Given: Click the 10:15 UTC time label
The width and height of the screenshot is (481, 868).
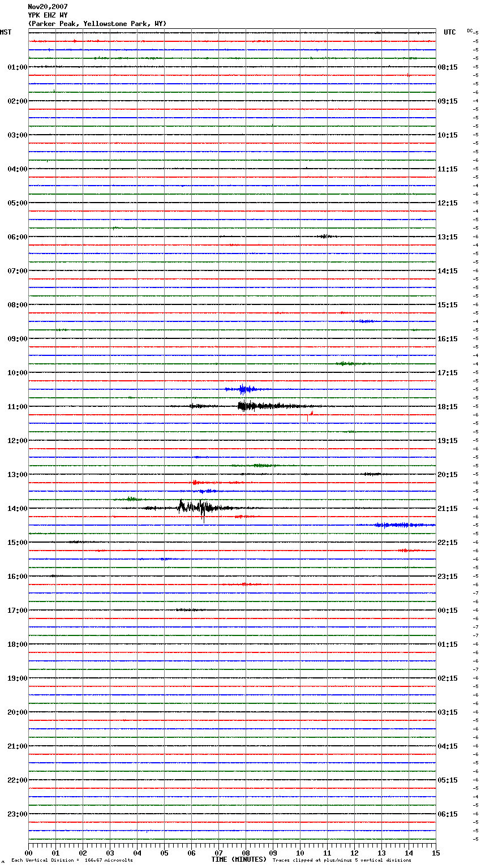Looking at the screenshot, I should (x=448, y=135).
